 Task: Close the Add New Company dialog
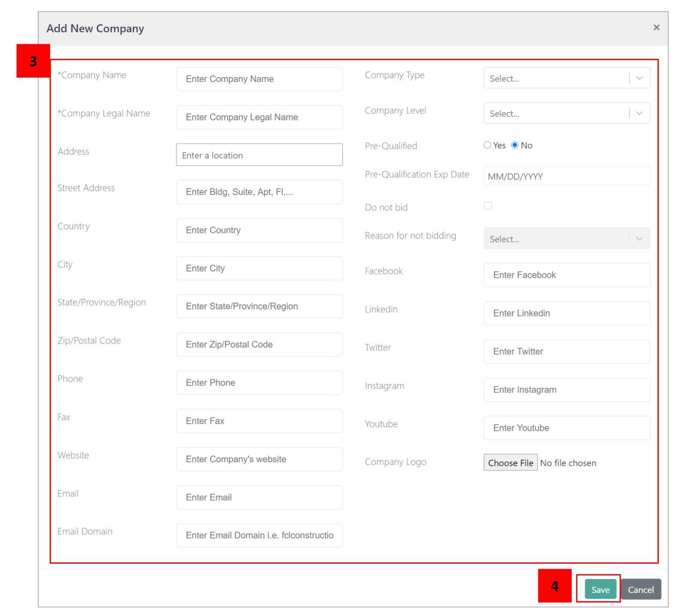(x=657, y=27)
